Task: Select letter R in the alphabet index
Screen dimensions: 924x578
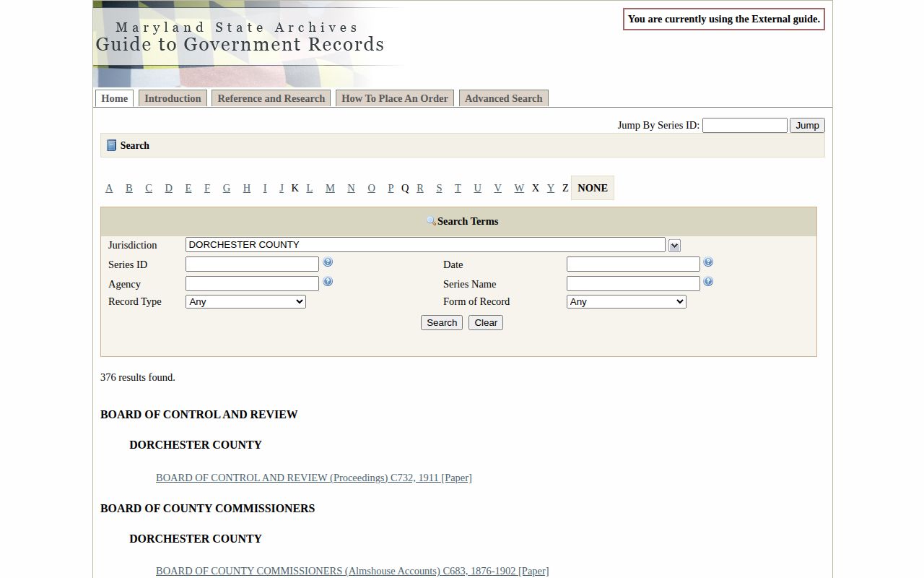Action: (x=420, y=188)
